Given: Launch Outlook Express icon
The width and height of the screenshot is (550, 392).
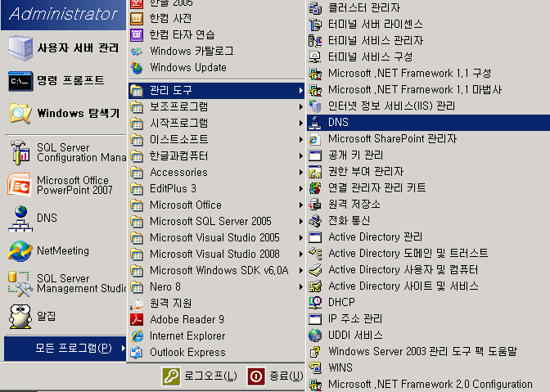Looking at the screenshot, I should (x=137, y=352).
